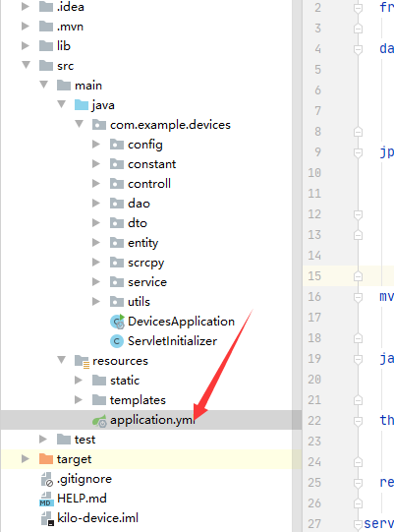Click the HELP.md markdown file icon
Image resolution: width=394 pixels, height=532 pixels.
(x=46, y=499)
